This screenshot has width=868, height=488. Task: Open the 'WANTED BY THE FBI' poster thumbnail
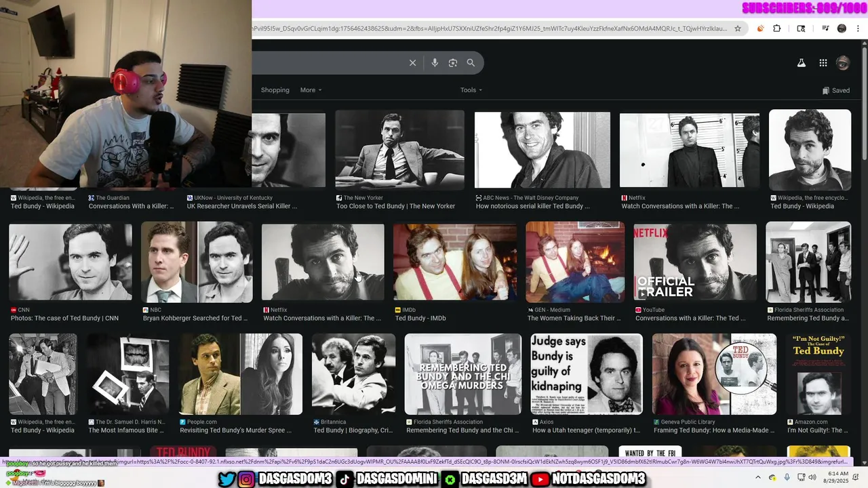(x=650, y=452)
